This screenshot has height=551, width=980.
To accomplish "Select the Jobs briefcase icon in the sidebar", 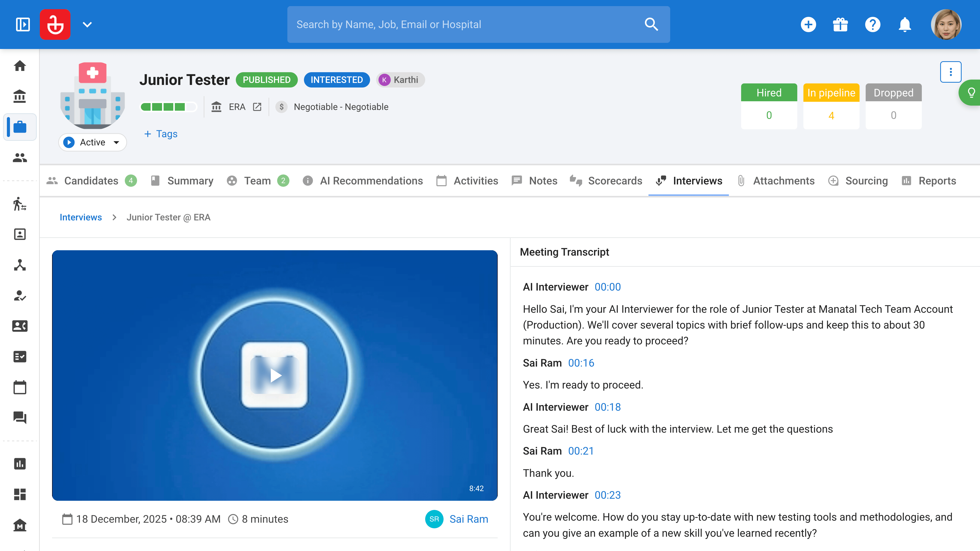I will [x=19, y=127].
